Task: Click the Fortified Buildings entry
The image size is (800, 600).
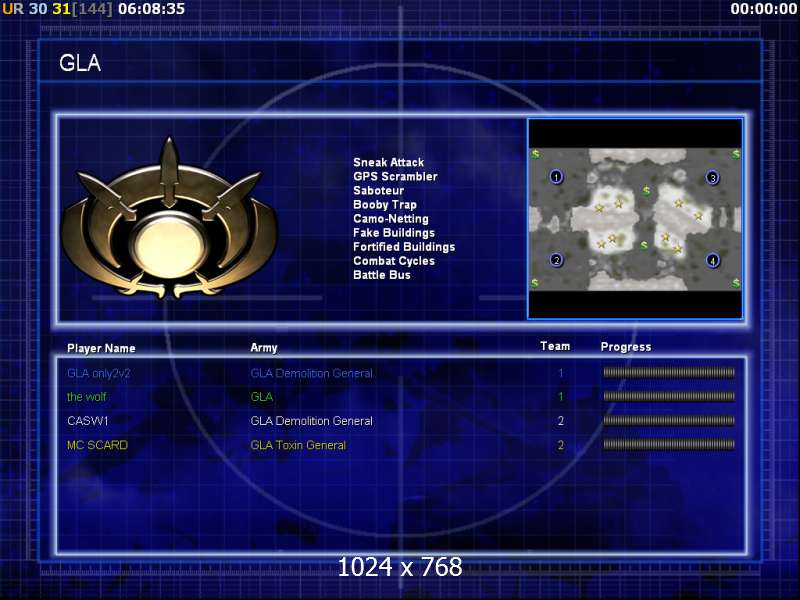Action: click(x=404, y=247)
